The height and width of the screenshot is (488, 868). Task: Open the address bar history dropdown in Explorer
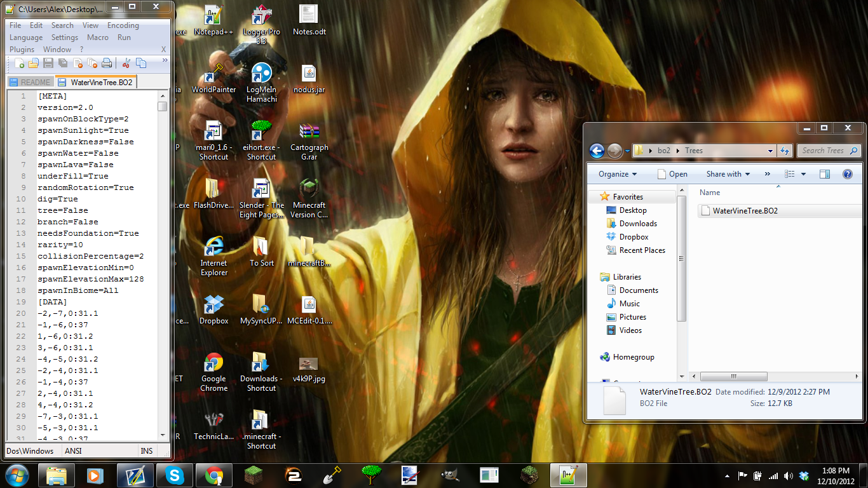[x=770, y=151]
